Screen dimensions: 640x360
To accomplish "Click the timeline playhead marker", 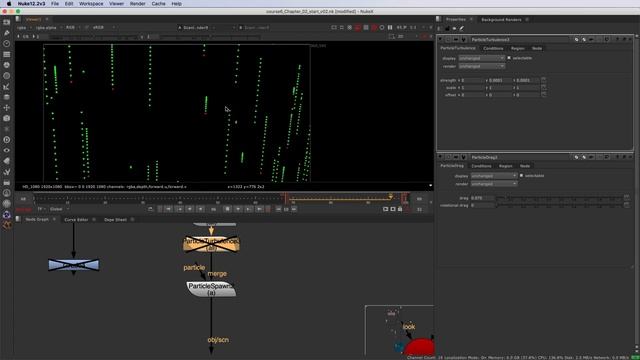I will 285,198.
